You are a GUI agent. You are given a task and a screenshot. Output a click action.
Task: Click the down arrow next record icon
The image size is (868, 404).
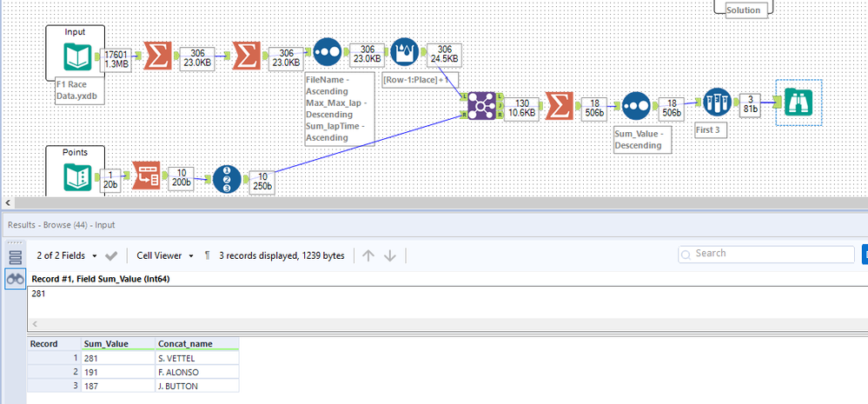pyautogui.click(x=390, y=255)
